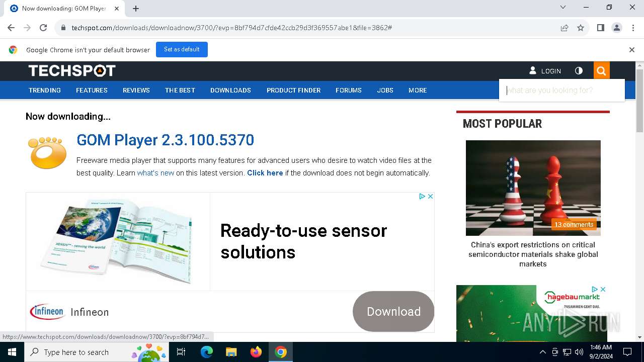The width and height of the screenshot is (644, 362).
Task: Close the Infineon ad with X
Action: (x=430, y=197)
